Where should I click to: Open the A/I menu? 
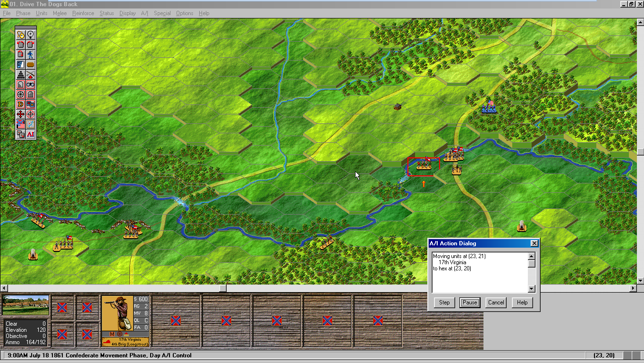pyautogui.click(x=144, y=13)
